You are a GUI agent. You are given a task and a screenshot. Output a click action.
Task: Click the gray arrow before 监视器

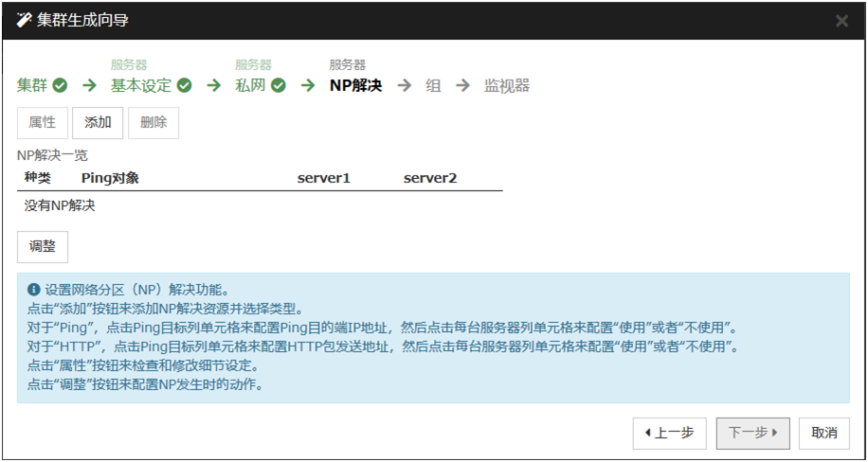point(462,86)
